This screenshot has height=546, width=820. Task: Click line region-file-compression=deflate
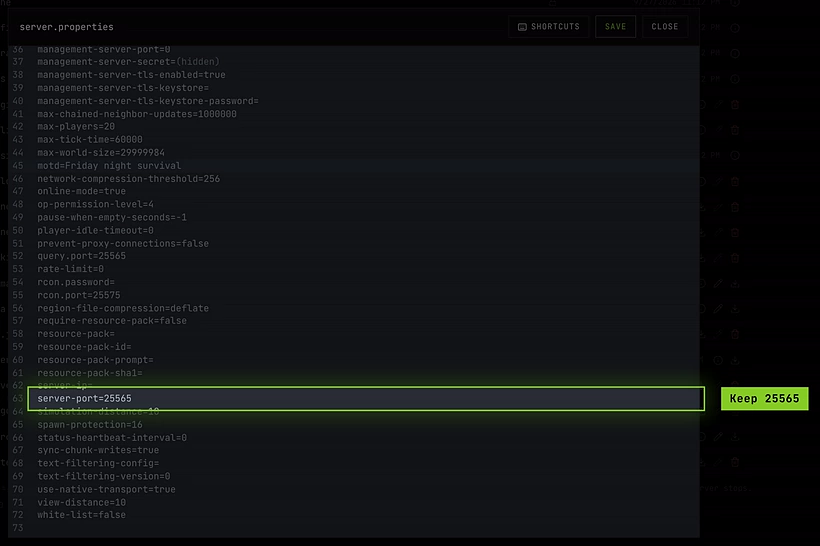click(123, 309)
